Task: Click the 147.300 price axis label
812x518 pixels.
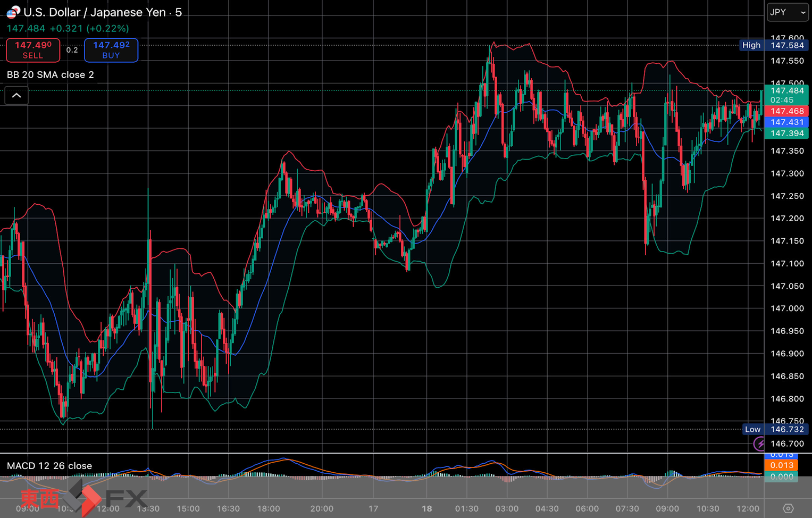Action: 787,173
